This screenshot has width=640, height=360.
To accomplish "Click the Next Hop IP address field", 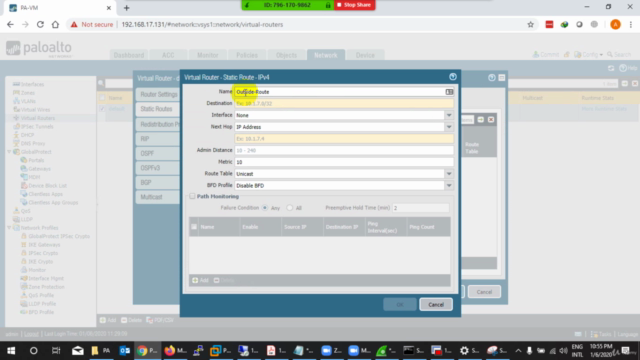I will coord(344,139).
